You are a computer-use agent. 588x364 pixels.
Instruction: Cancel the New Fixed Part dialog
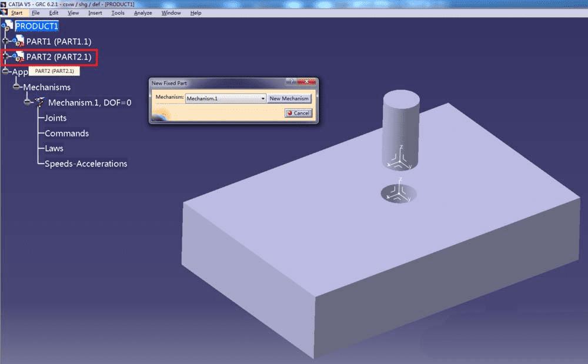(x=298, y=113)
